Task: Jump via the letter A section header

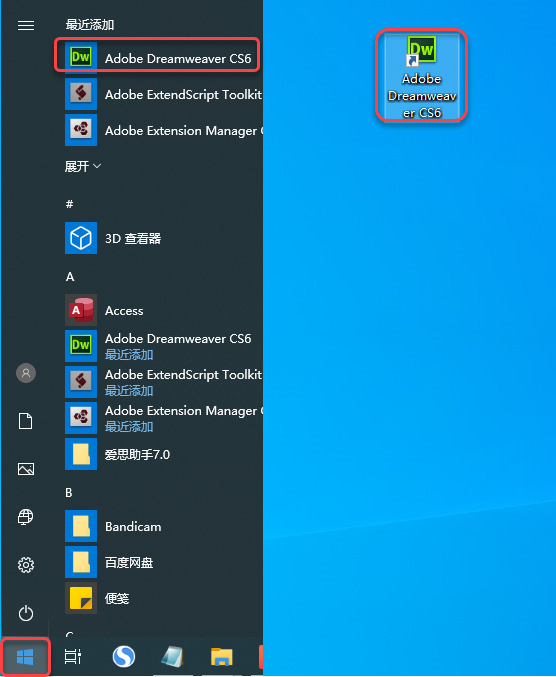Action: coord(70,277)
